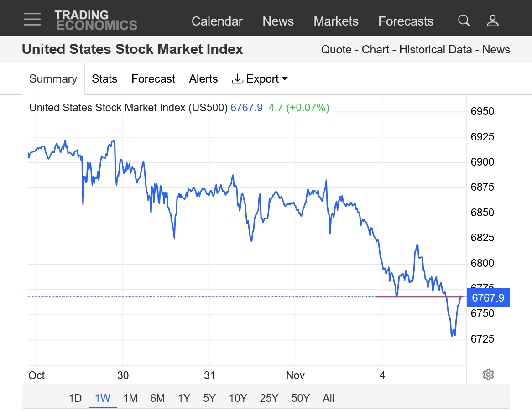The width and height of the screenshot is (532, 411).
Task: Click the 6767.9 current price label
Action: (488, 298)
